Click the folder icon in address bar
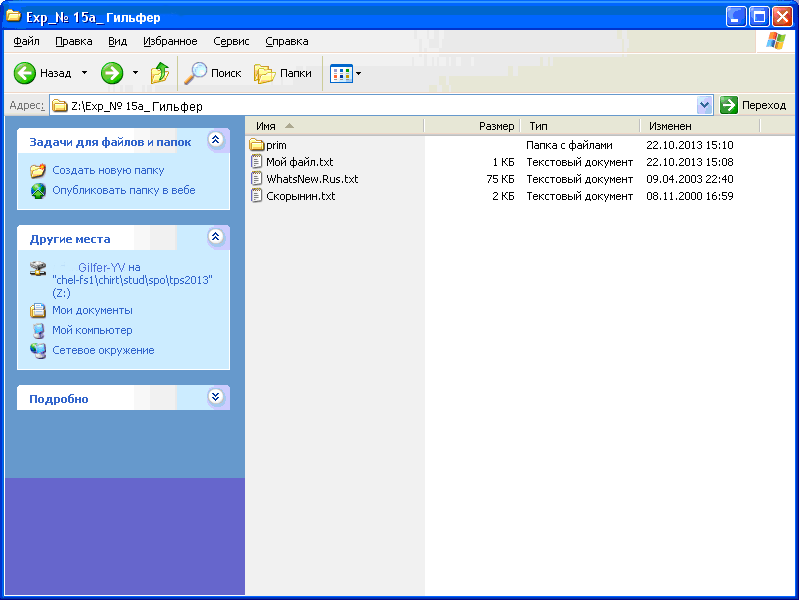 60,106
